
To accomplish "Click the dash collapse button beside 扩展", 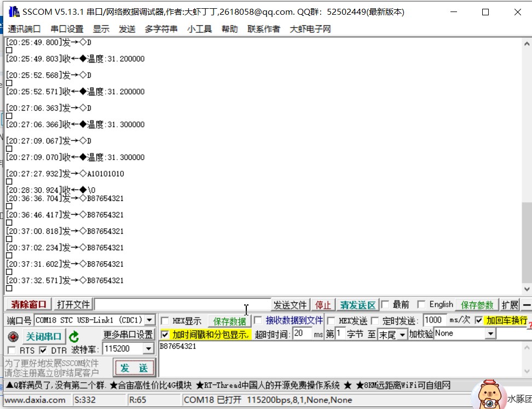I will pos(527,305).
